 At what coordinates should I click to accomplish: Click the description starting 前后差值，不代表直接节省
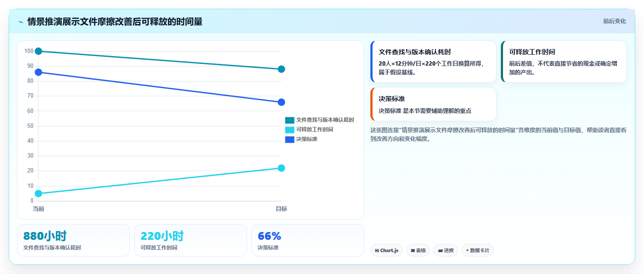pos(563,68)
